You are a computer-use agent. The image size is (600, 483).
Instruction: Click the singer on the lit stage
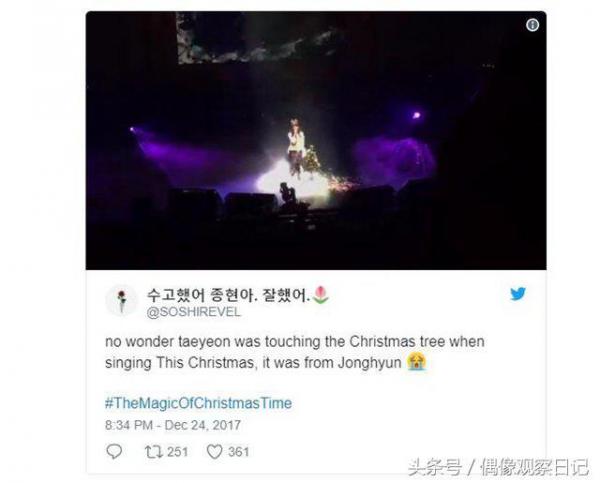click(x=295, y=148)
